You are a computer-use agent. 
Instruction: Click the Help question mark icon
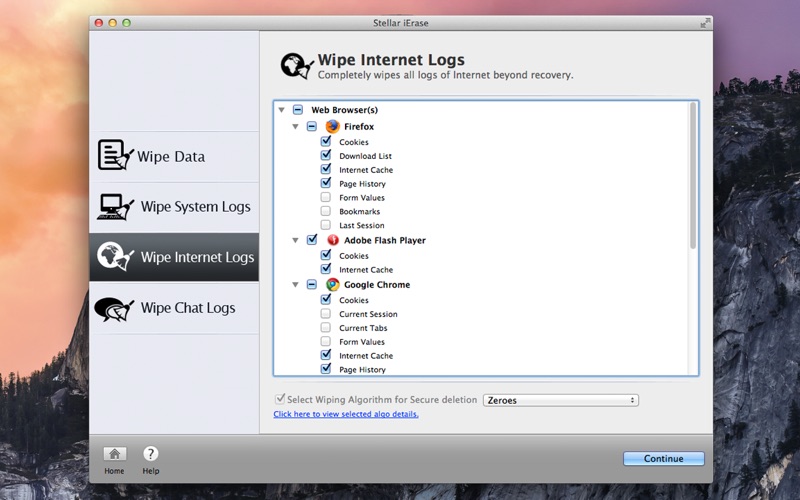151,454
